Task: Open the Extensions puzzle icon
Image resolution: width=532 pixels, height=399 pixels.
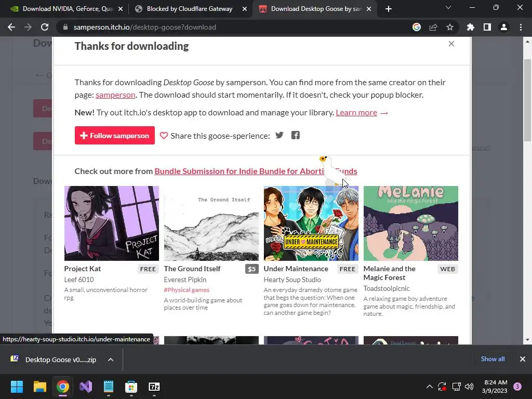Action: pos(471,27)
